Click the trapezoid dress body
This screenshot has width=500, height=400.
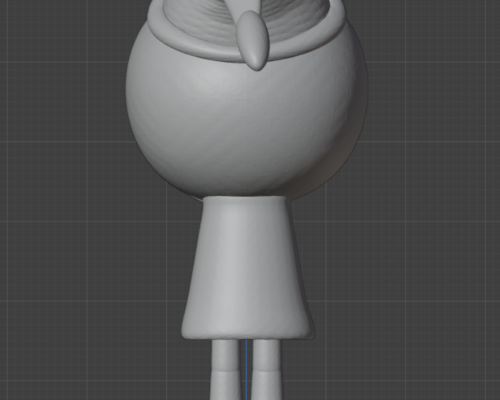coord(247,267)
